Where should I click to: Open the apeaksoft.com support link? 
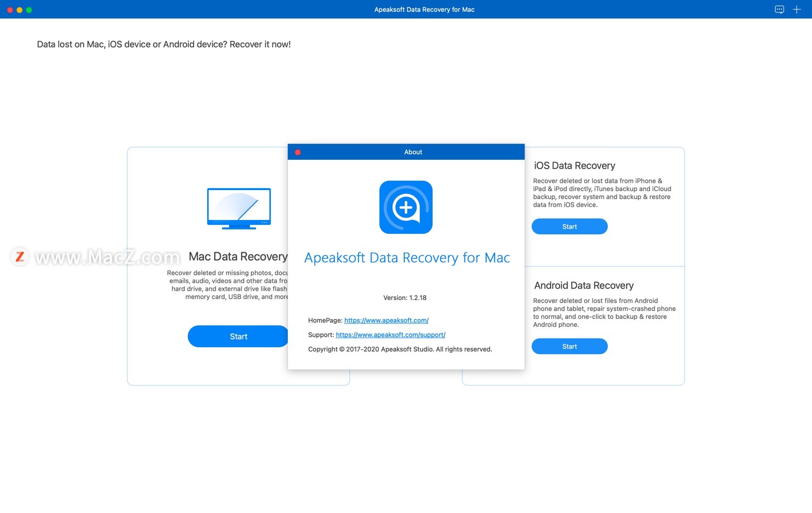click(390, 335)
